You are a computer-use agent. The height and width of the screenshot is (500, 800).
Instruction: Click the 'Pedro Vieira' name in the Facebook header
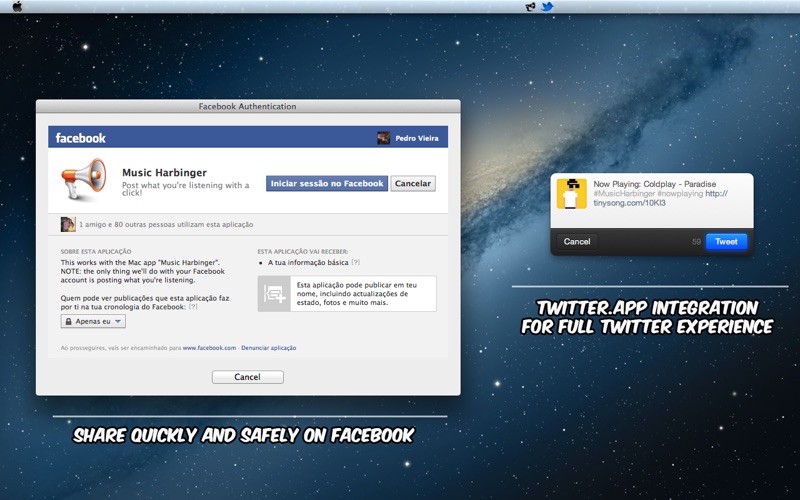coord(419,138)
